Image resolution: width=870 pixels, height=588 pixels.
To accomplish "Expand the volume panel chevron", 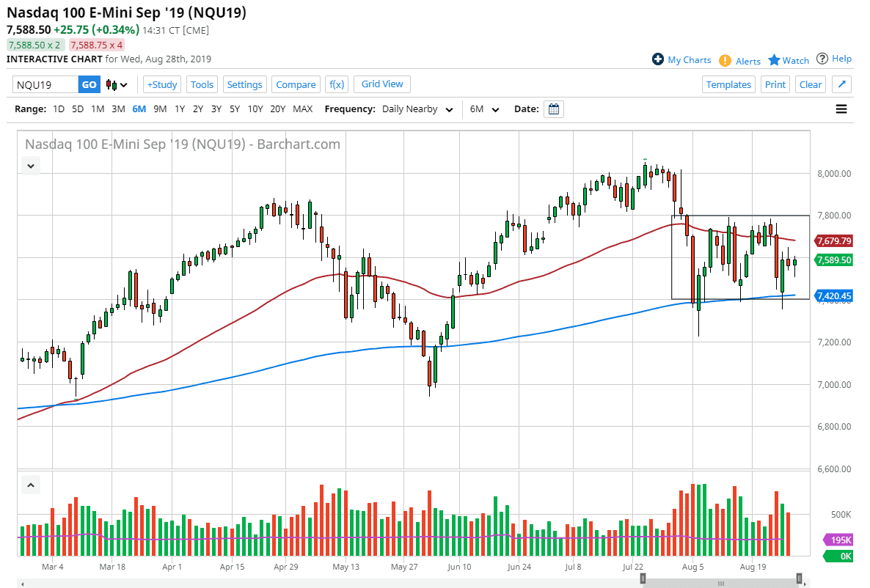I will coord(30,485).
